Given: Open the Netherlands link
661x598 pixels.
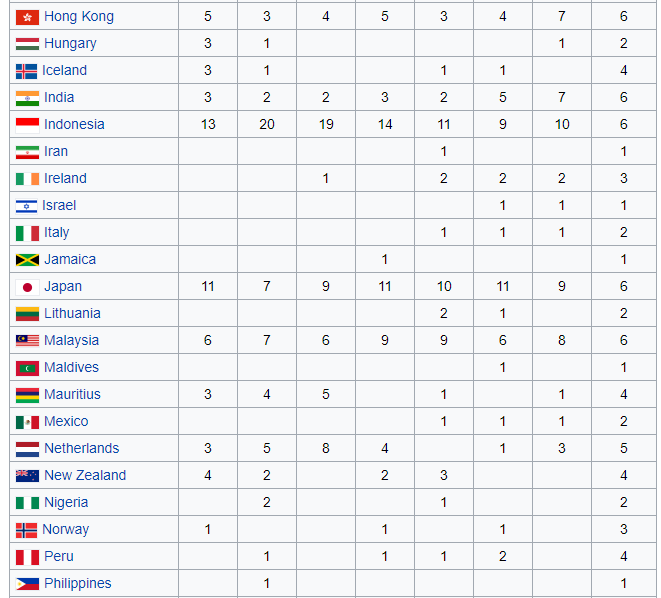Looking at the screenshot, I should point(81,449).
